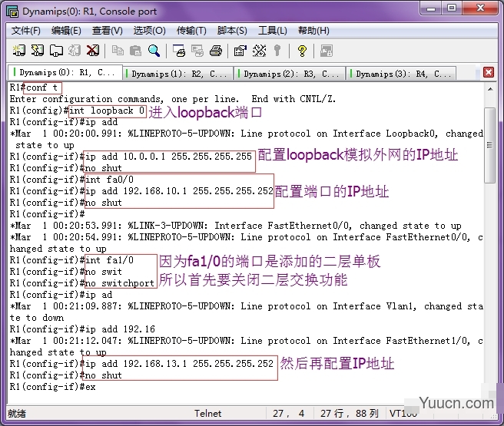The image size is (504, 426).
Task: Close current tab with red X button
Action: click(x=489, y=72)
